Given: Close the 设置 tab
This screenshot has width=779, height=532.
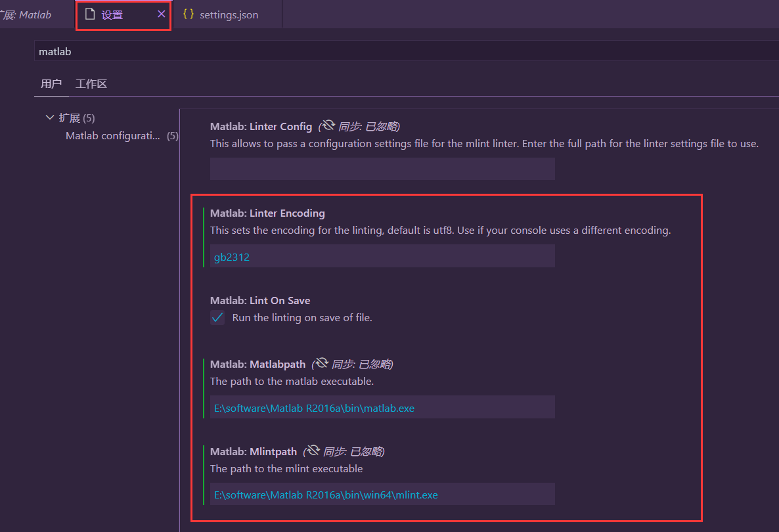Looking at the screenshot, I should pos(162,14).
